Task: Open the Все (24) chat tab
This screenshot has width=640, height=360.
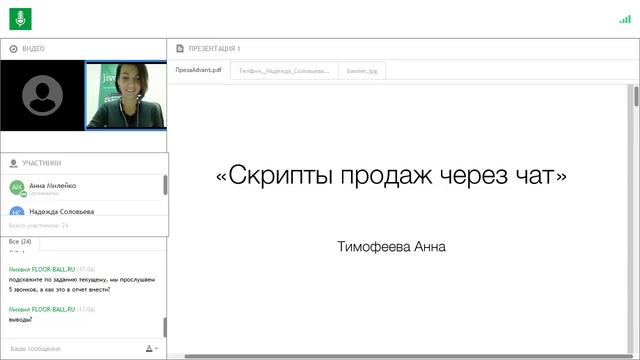Action: 20,242
